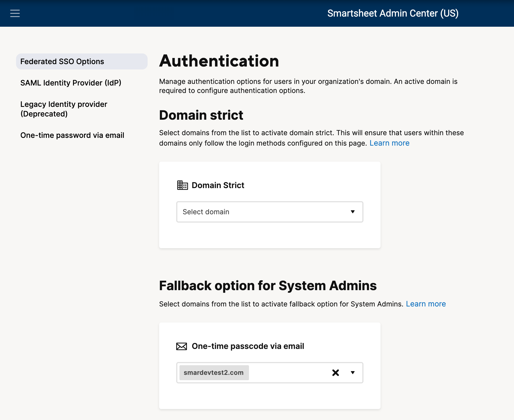Screen dimensions: 514x420
Task: Open Legacy Identity provider (Deprecated) section
Action: click(x=64, y=109)
